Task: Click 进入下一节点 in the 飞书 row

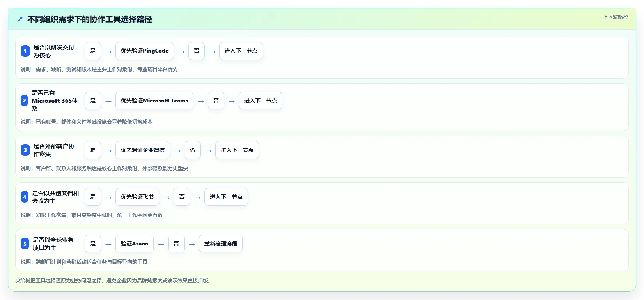Action: click(226, 197)
